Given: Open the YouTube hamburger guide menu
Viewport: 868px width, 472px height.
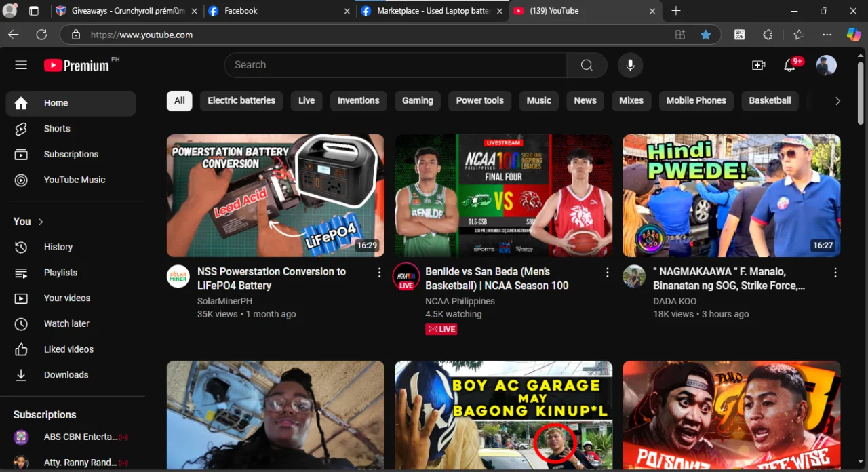Looking at the screenshot, I should pos(21,65).
